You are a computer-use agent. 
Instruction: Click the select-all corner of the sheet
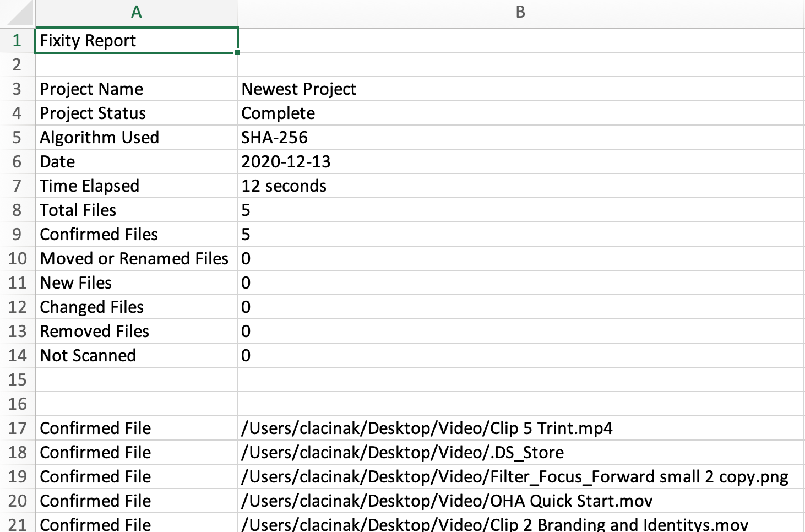pos(18,13)
